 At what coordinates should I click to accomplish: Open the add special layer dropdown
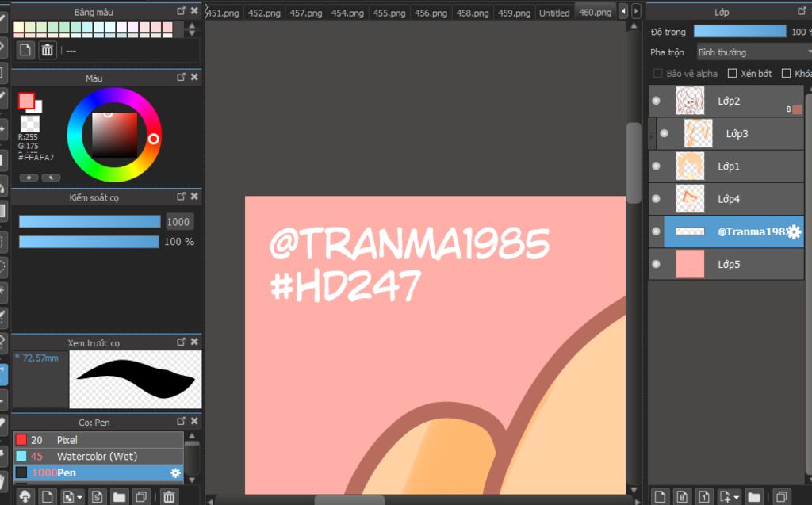(x=730, y=497)
